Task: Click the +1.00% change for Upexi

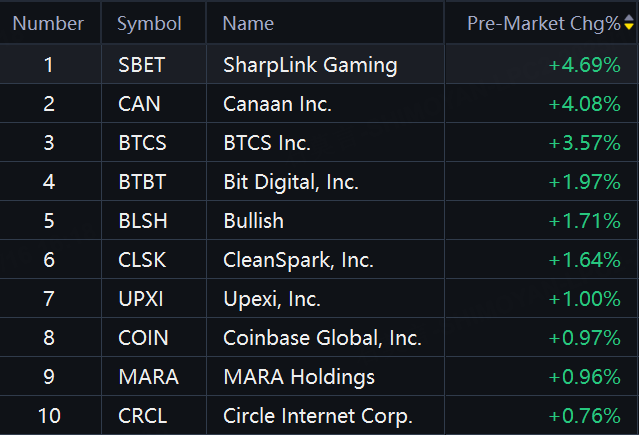Action: pyautogui.click(x=585, y=299)
